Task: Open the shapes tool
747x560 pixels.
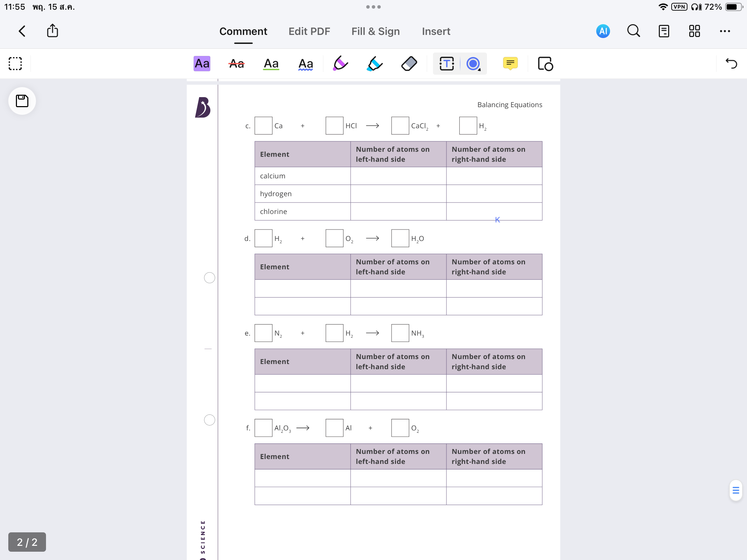Action: pyautogui.click(x=545, y=64)
